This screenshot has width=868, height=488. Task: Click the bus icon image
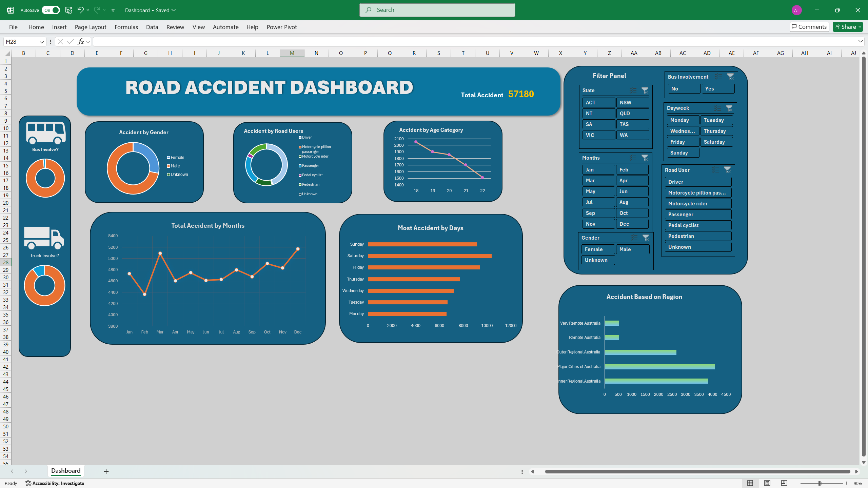pyautogui.click(x=46, y=133)
